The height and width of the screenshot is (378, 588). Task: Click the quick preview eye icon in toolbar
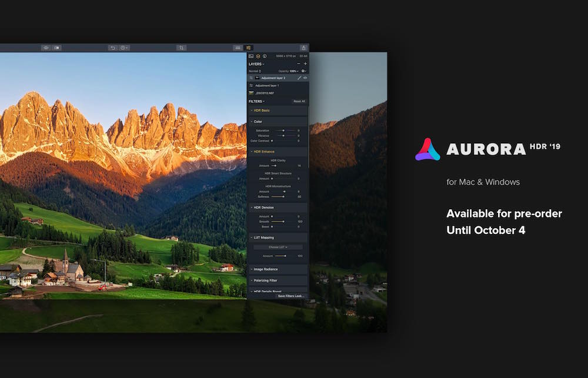click(x=45, y=48)
